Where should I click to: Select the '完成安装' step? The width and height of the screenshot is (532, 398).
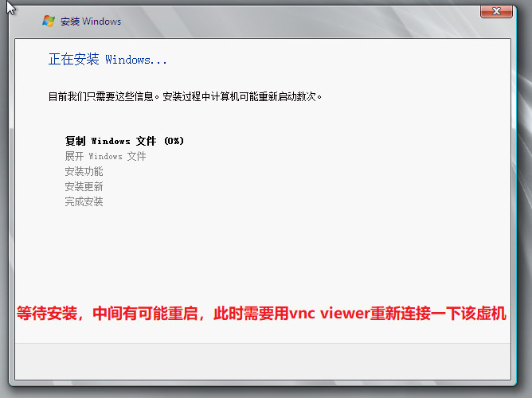pyautogui.click(x=84, y=201)
